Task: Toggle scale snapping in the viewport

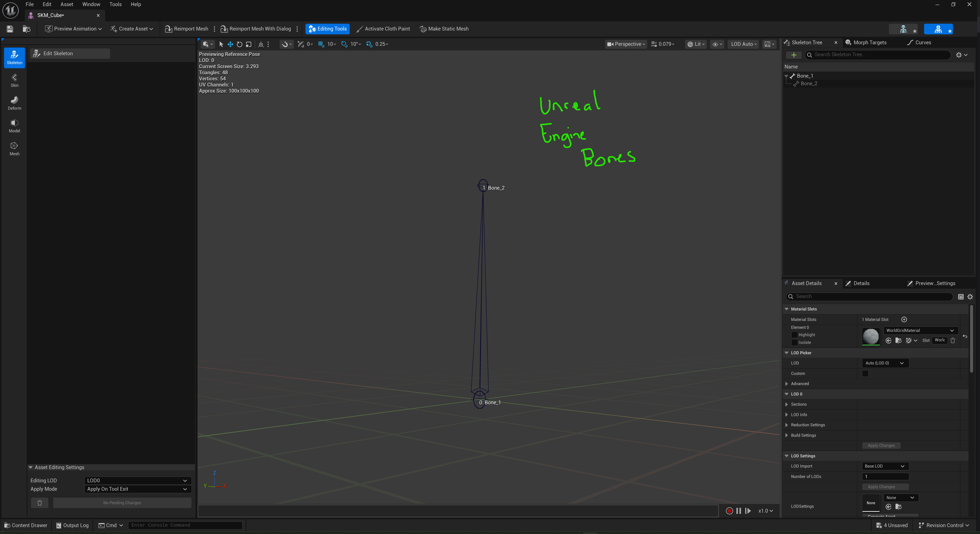Action: point(369,44)
